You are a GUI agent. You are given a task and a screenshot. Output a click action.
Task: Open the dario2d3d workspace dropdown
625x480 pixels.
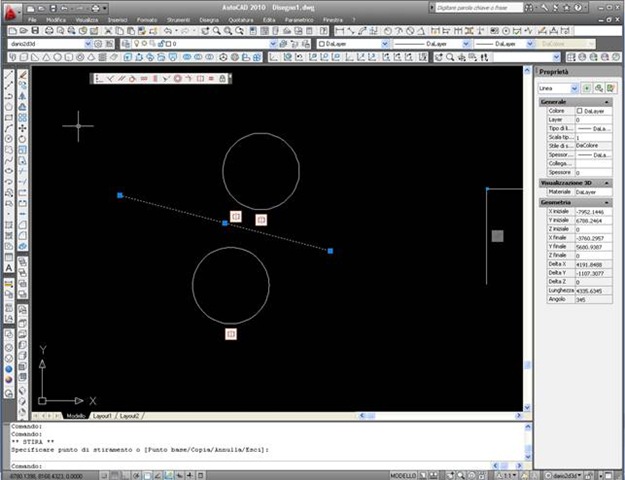[x=88, y=44]
